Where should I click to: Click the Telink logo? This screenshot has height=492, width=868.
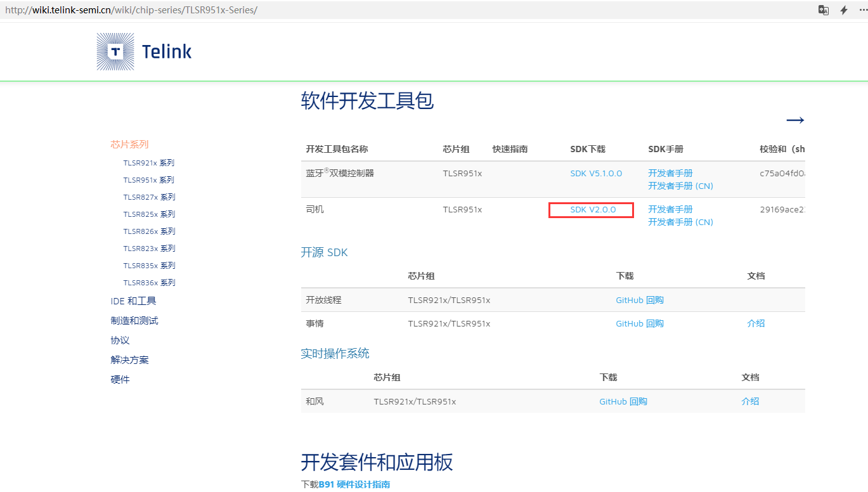point(144,51)
